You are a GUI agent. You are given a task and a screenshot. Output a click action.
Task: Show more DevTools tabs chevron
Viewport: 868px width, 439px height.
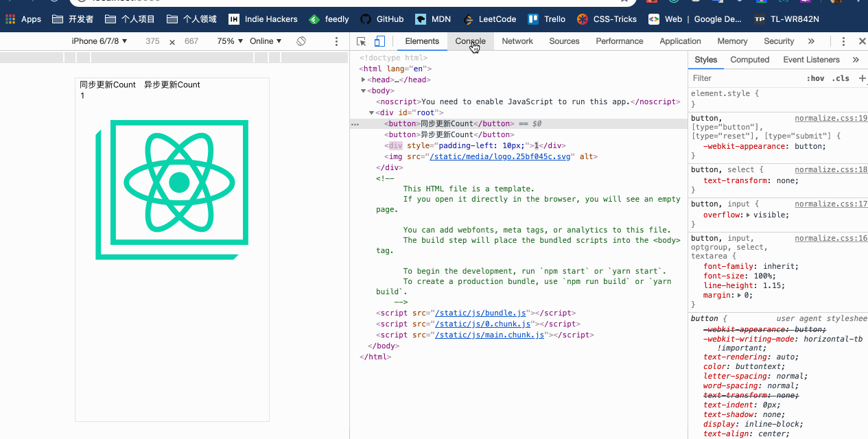[811, 41]
